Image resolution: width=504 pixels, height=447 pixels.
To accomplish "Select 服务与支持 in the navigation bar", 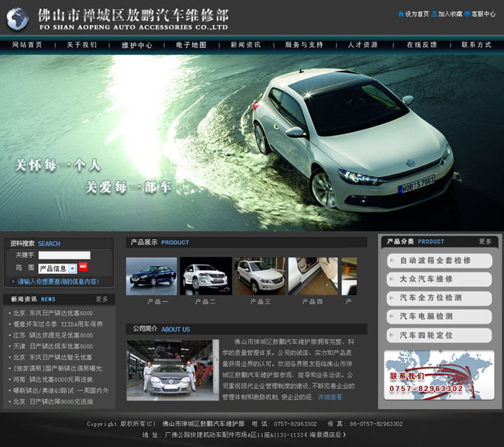I will tap(304, 45).
